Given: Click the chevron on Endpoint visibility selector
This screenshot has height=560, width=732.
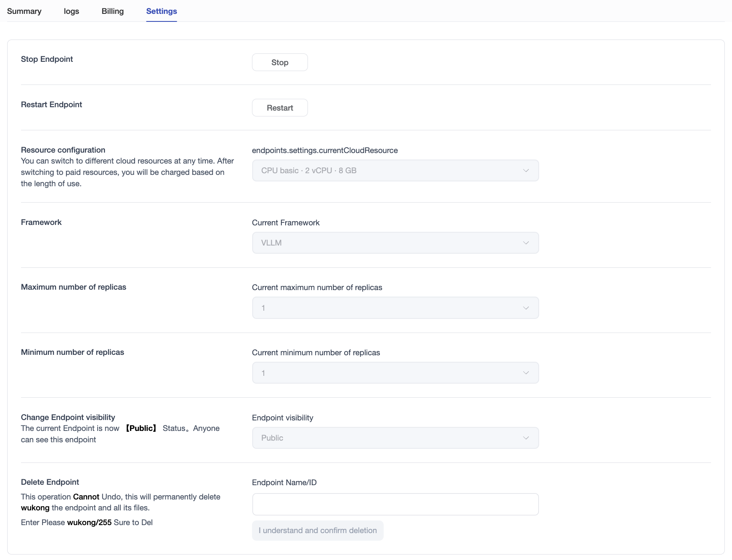Looking at the screenshot, I should click(x=525, y=438).
